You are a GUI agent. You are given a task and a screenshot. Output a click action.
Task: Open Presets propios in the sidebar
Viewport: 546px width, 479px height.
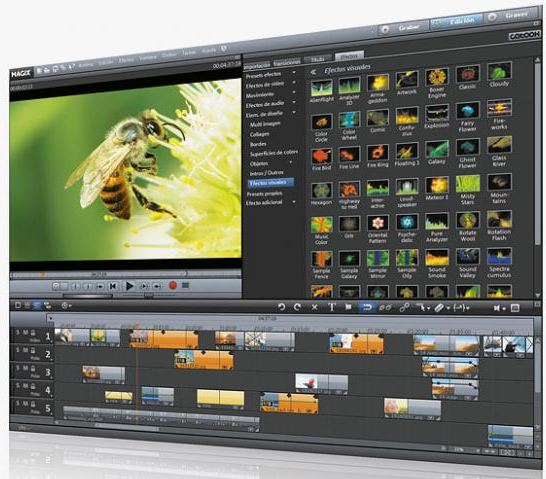point(264,193)
